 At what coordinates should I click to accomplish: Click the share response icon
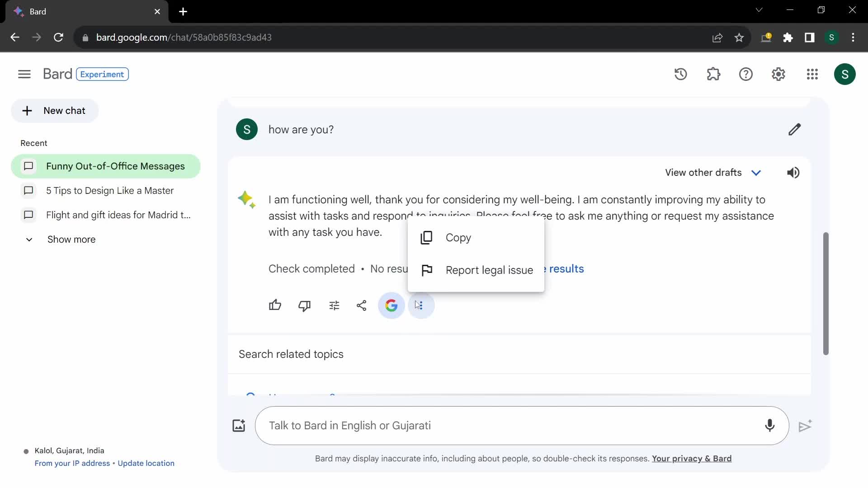tap(362, 305)
